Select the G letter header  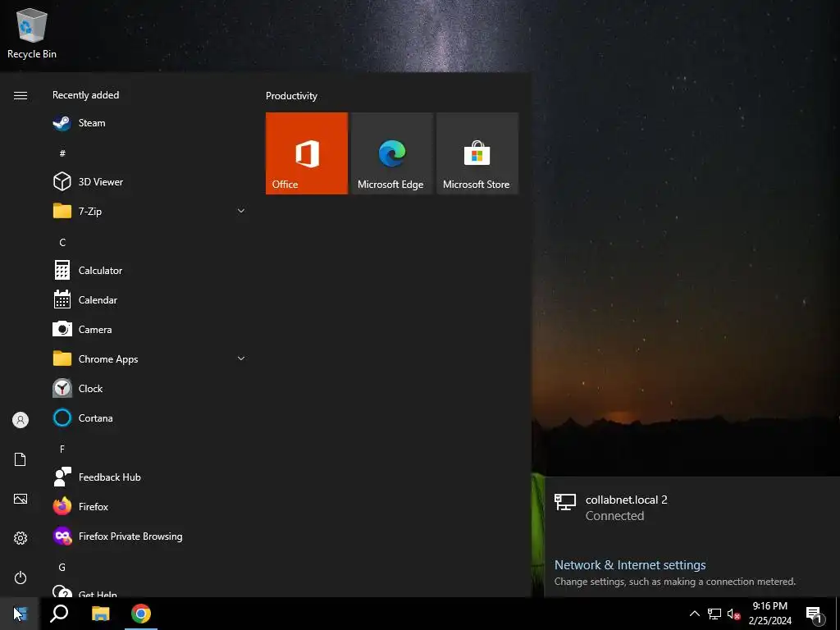coord(62,567)
